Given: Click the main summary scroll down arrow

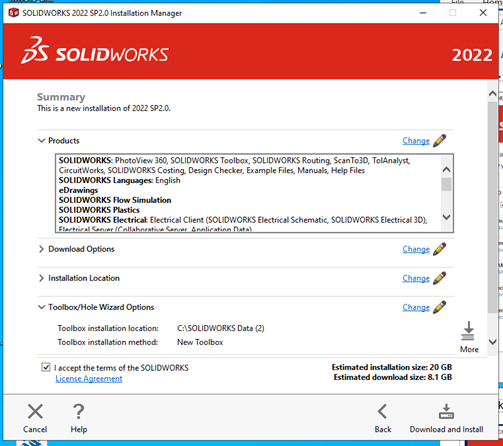Looking at the screenshot, I should tap(492, 342).
